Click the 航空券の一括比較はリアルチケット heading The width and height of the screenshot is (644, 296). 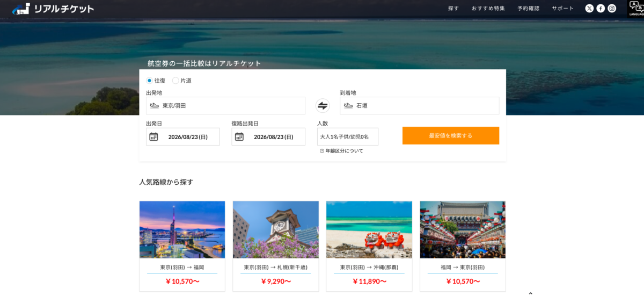[x=204, y=63]
